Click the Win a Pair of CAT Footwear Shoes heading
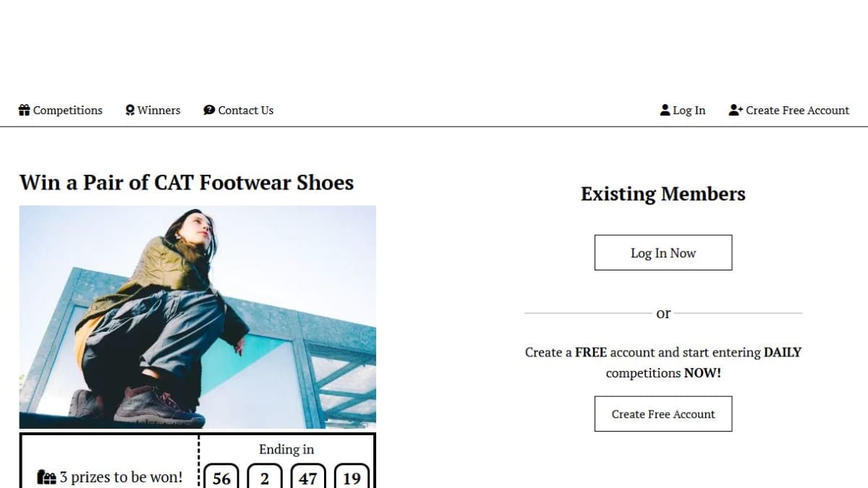 [187, 182]
